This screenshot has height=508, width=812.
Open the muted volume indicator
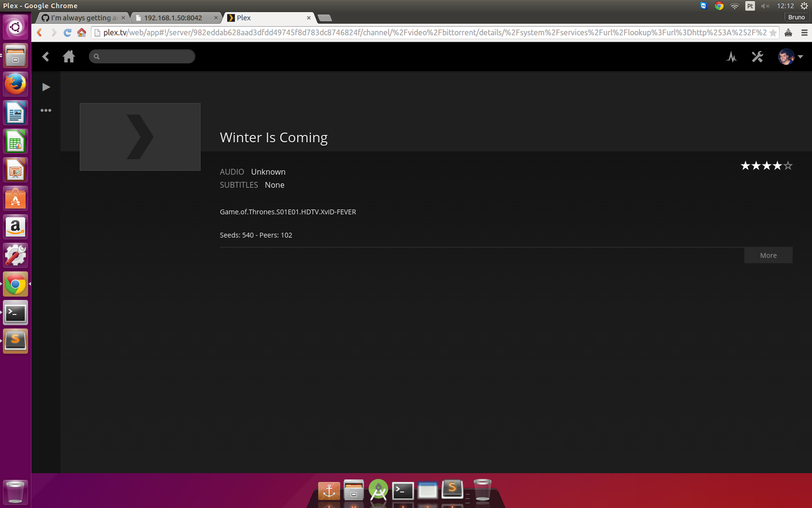coord(765,6)
